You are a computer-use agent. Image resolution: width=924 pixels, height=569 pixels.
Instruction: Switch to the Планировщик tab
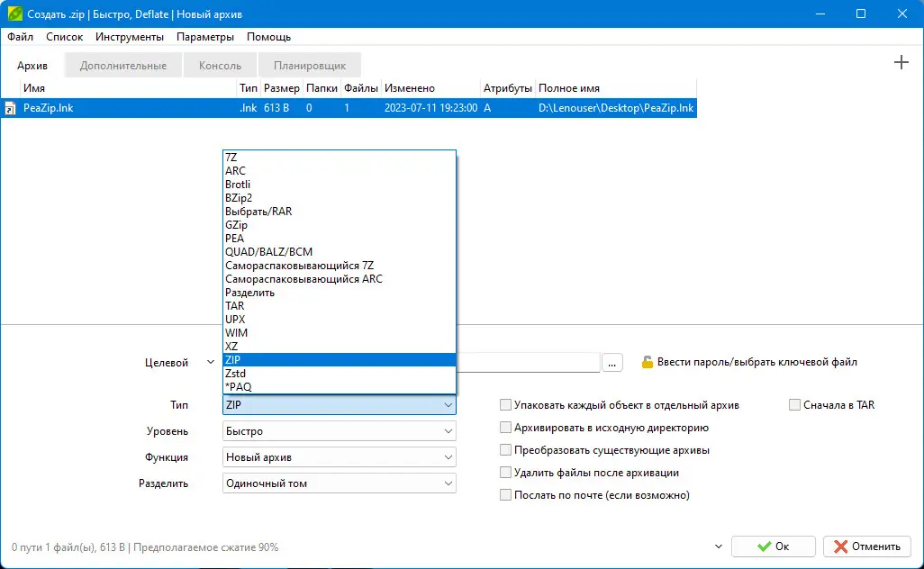(310, 66)
